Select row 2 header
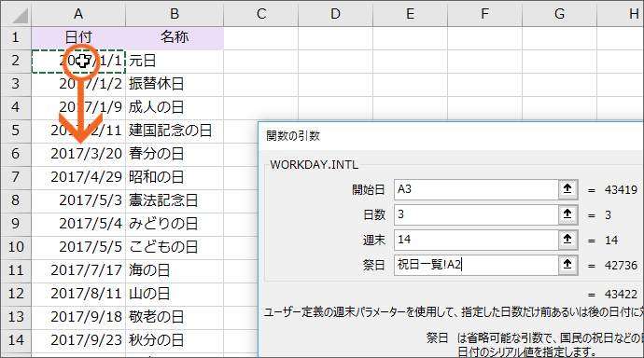This screenshot has width=644, height=358. tap(16, 61)
